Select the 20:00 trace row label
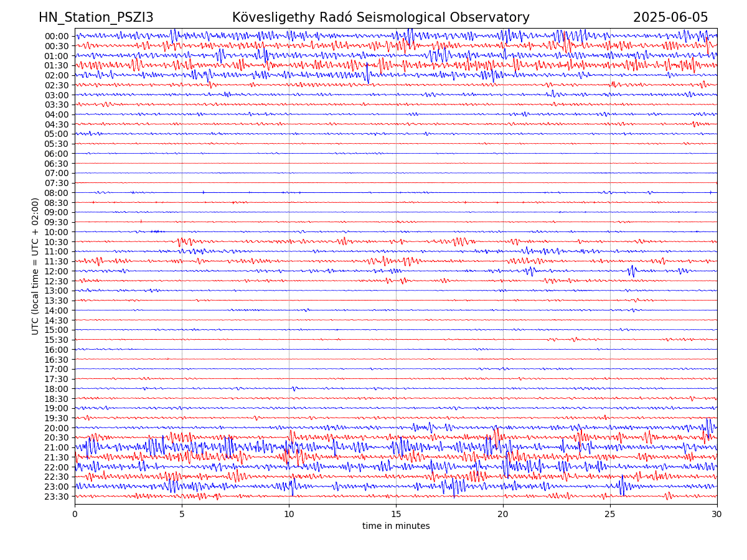 [x=57, y=428]
